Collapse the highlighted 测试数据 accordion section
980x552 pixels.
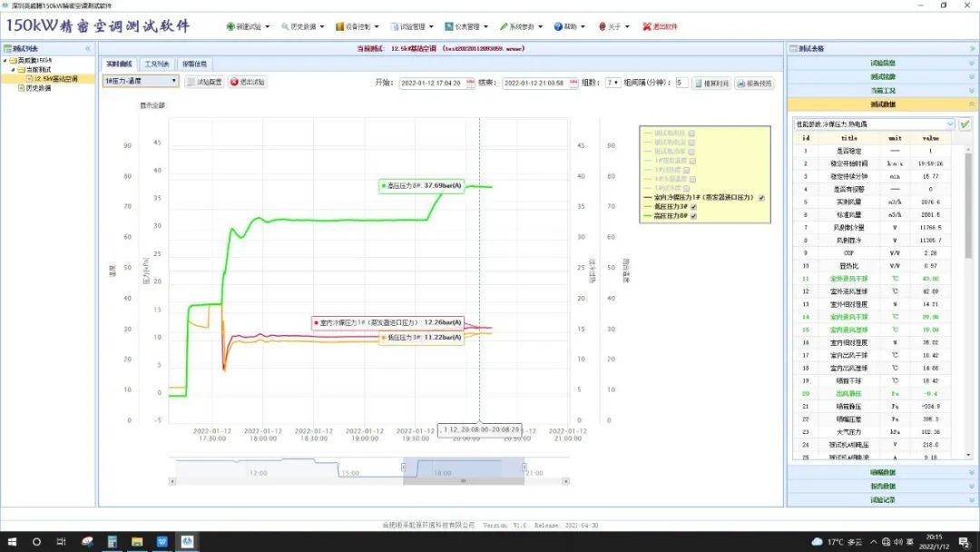pos(883,104)
